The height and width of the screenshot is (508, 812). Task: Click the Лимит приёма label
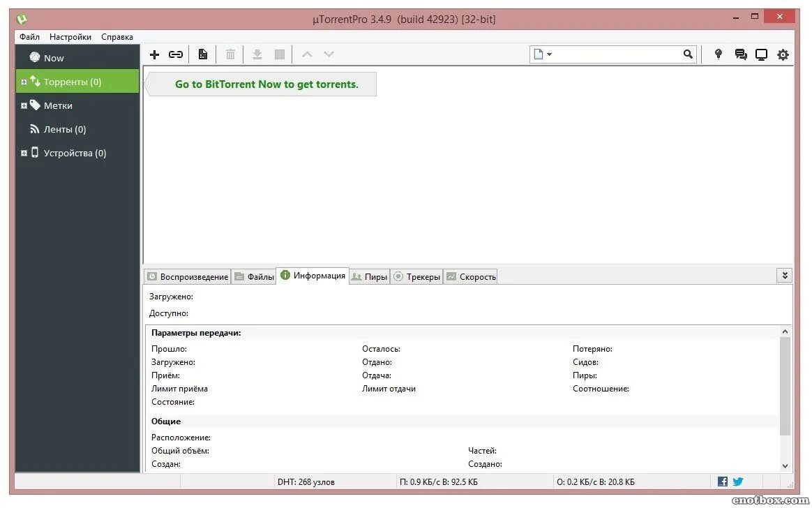point(180,389)
